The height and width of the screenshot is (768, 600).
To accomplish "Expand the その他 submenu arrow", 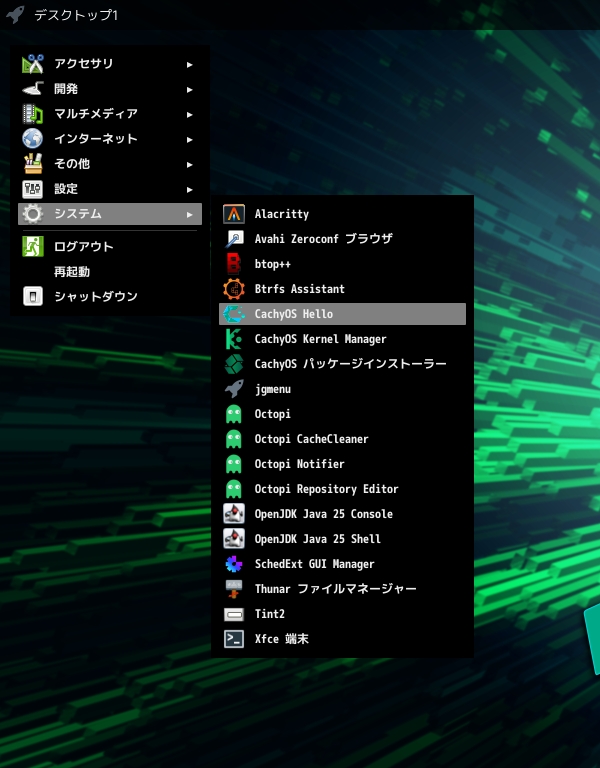I will [x=190, y=165].
